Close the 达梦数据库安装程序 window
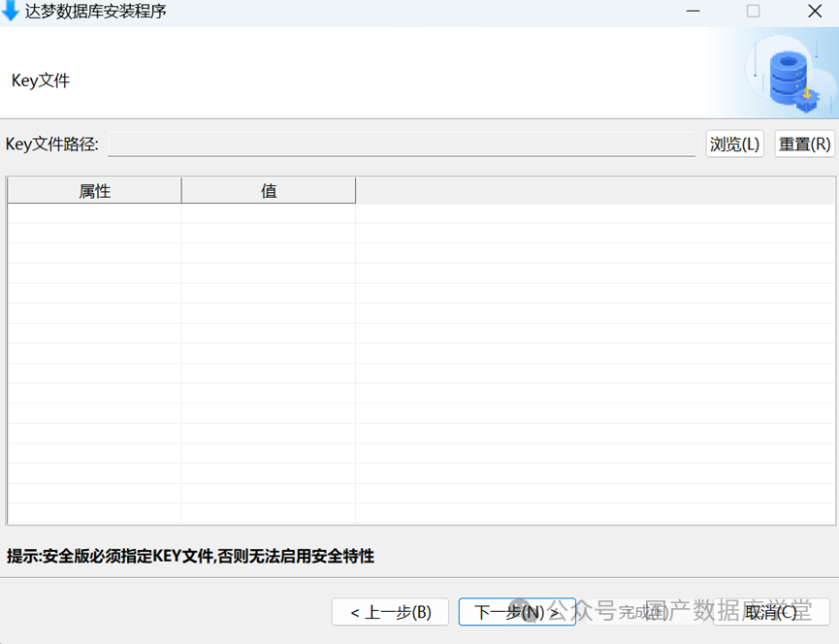 point(815,12)
